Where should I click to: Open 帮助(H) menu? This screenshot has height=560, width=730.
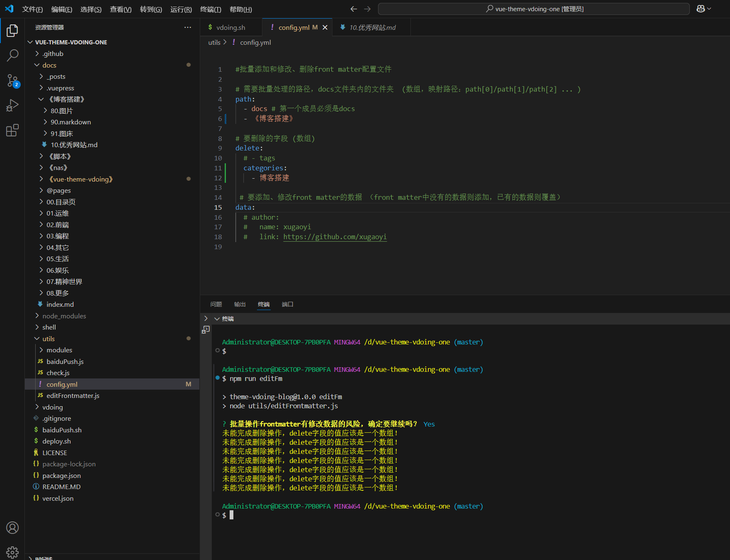(241, 9)
